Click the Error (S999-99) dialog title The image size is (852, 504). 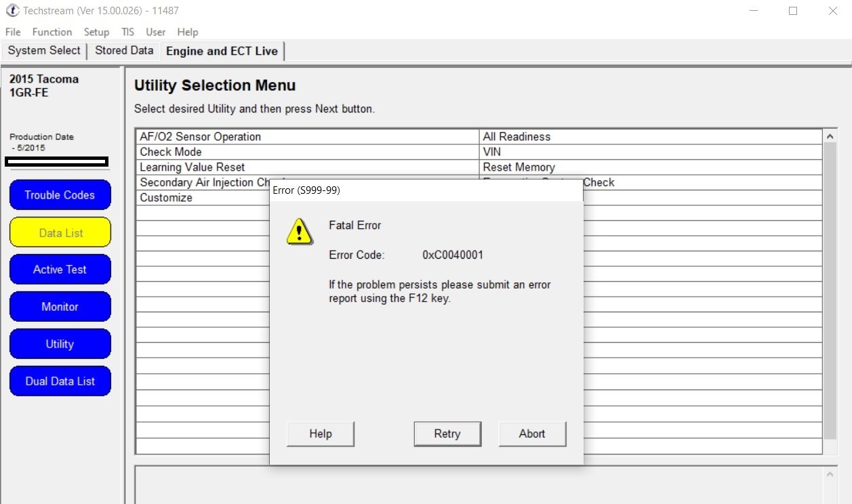pyautogui.click(x=306, y=190)
